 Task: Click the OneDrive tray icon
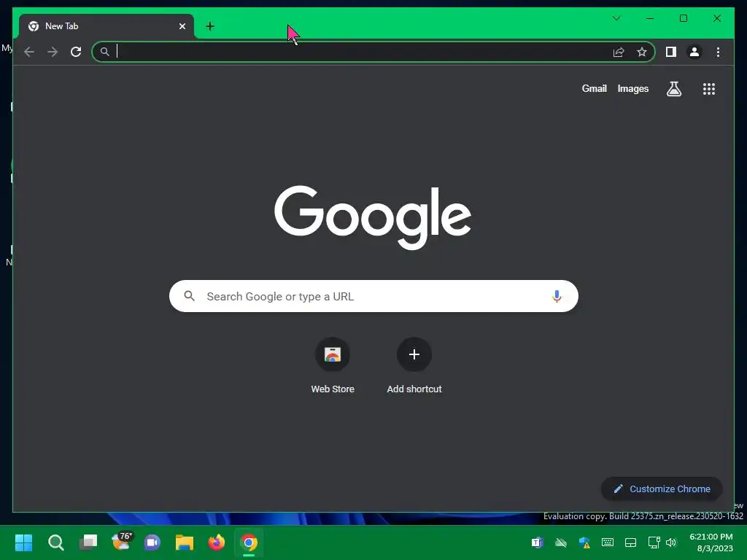561,542
